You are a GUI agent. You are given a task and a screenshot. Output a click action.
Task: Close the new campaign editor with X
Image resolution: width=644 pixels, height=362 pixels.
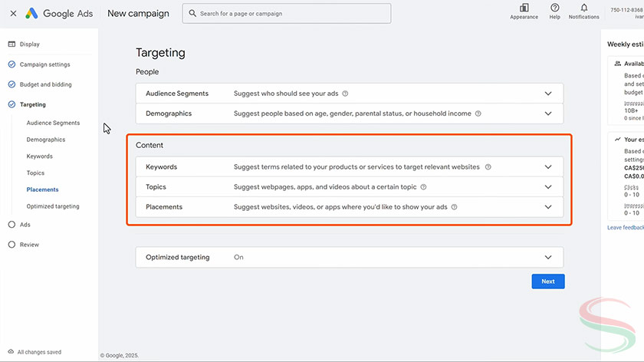[x=13, y=13]
